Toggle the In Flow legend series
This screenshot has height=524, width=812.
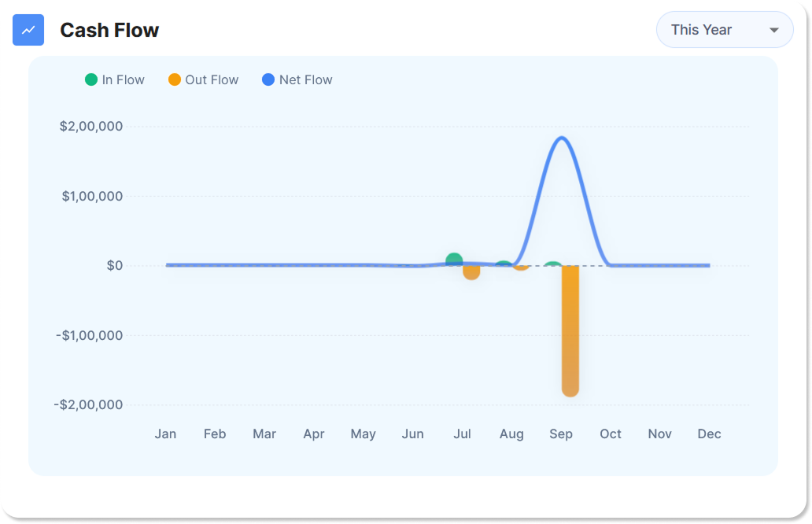(x=115, y=79)
